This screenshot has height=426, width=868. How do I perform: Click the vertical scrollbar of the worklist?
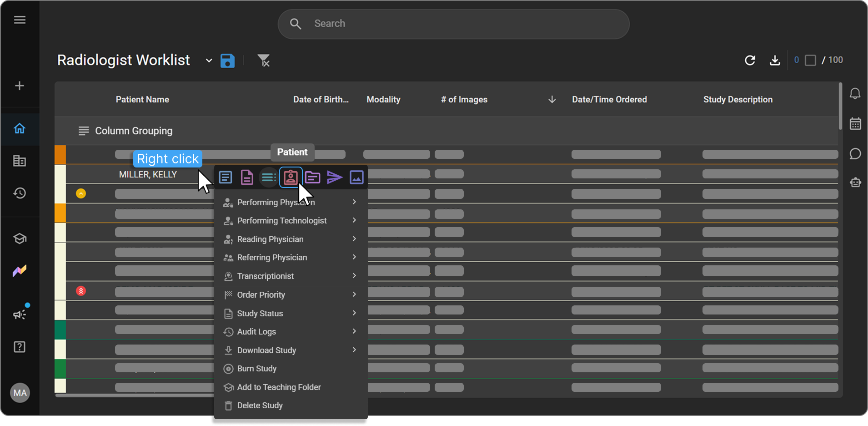point(840,106)
